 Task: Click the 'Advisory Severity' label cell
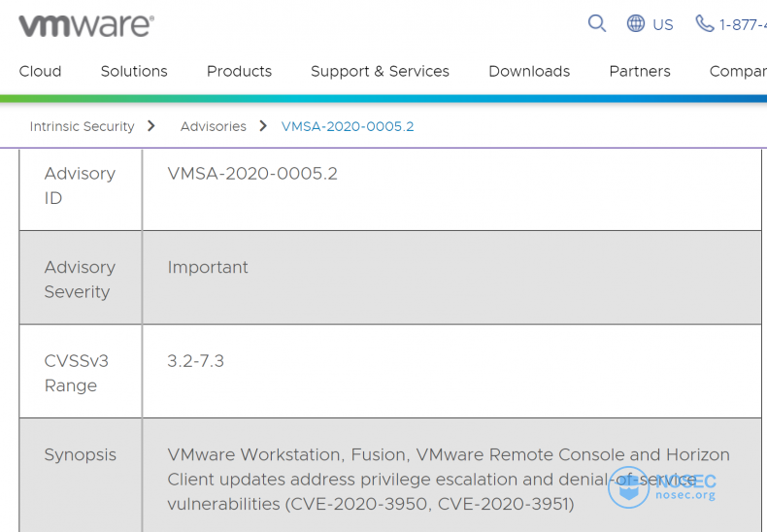81,278
